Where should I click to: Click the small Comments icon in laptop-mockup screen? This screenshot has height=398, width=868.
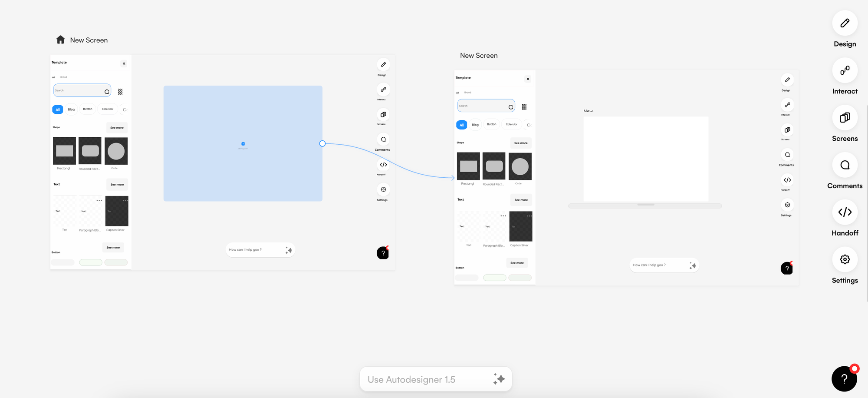787,155
